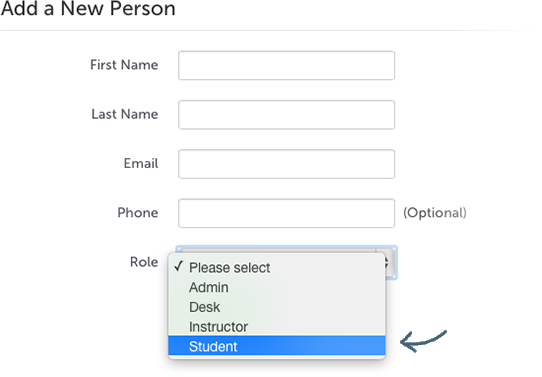Select the Instructor role option

277,326
